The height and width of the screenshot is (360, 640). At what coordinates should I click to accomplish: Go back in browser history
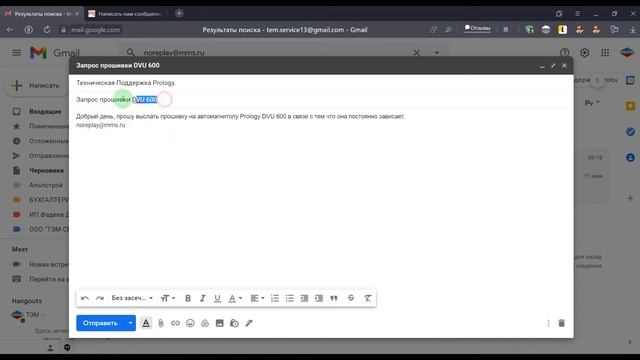pos(10,30)
